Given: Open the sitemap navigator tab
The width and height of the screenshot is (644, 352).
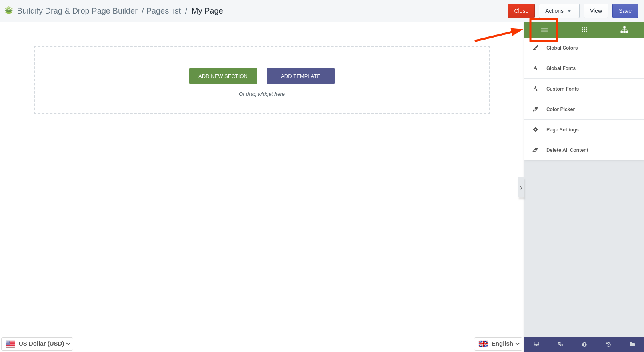Looking at the screenshot, I should pyautogui.click(x=624, y=30).
